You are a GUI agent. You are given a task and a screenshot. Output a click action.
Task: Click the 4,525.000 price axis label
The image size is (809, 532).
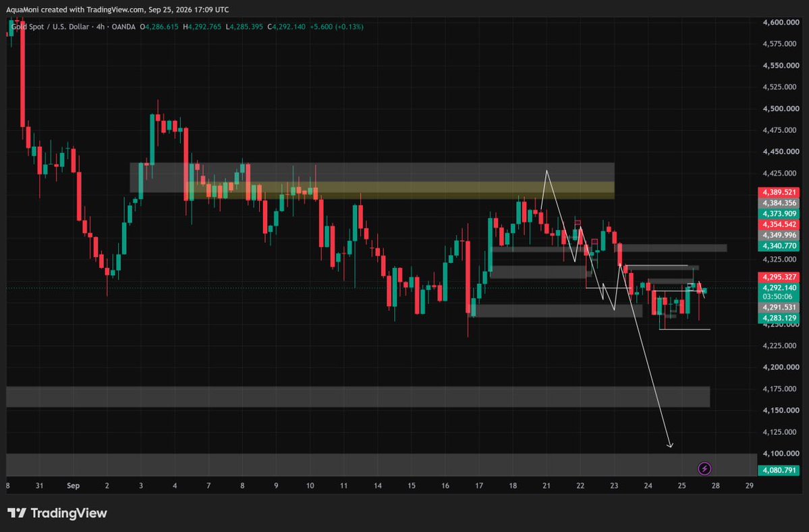point(781,86)
